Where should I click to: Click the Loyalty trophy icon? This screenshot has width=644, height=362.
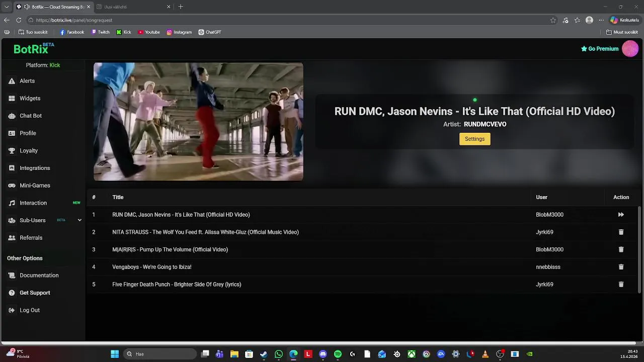[12, 151]
